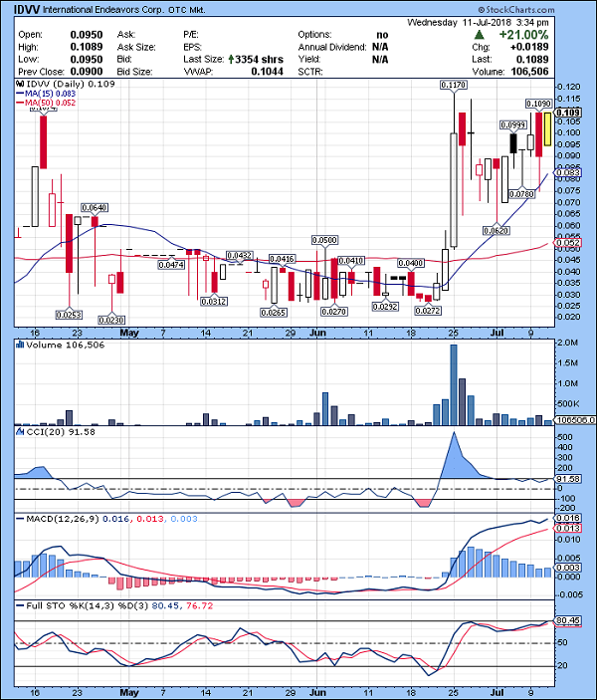Click the 0.1090 high price label
Screen dimensions: 597x700
tap(538, 104)
